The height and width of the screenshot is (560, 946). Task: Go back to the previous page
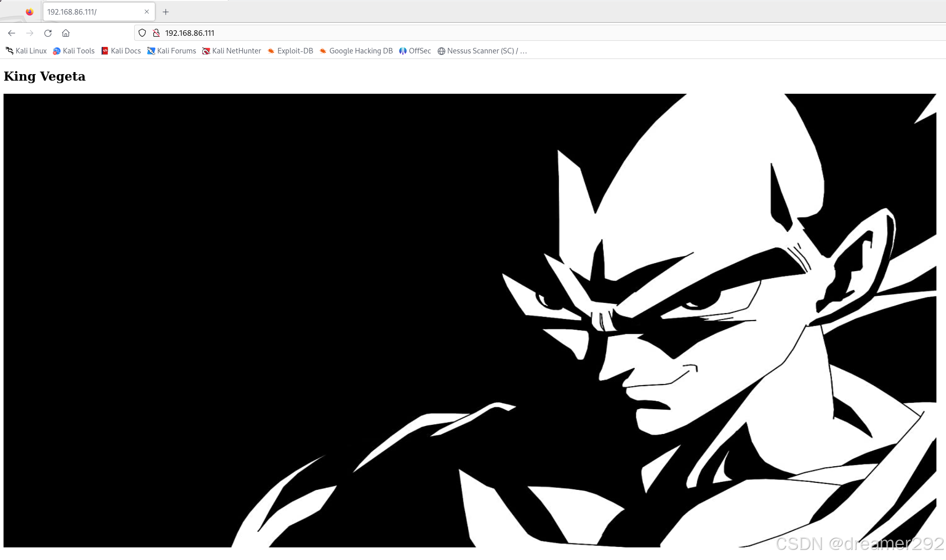click(12, 33)
